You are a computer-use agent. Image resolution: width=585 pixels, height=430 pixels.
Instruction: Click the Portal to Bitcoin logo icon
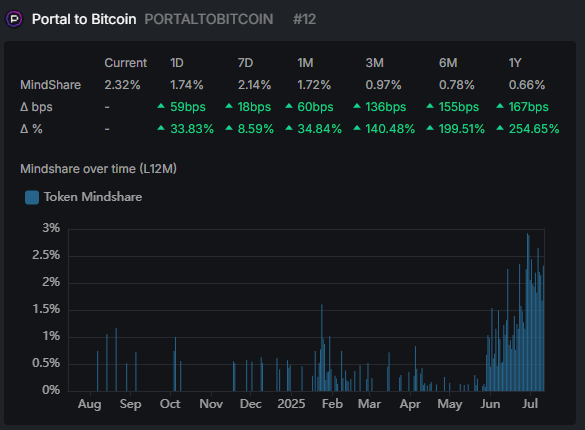[x=15, y=19]
